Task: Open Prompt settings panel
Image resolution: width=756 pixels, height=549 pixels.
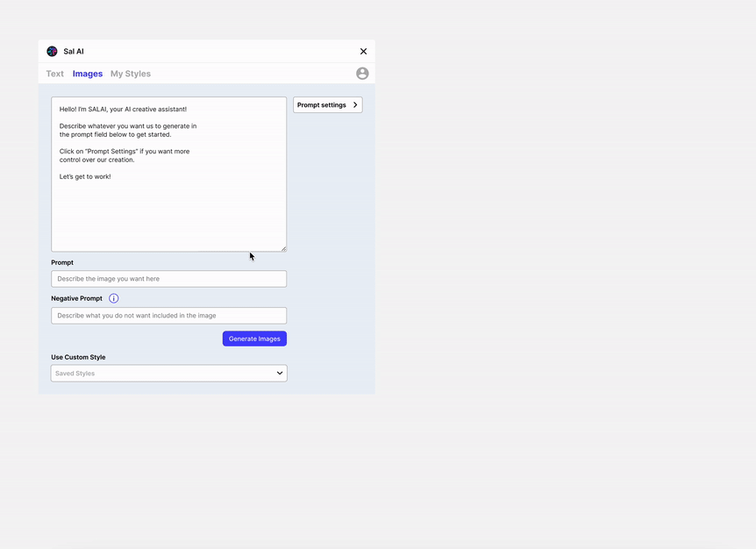Action: point(328,105)
